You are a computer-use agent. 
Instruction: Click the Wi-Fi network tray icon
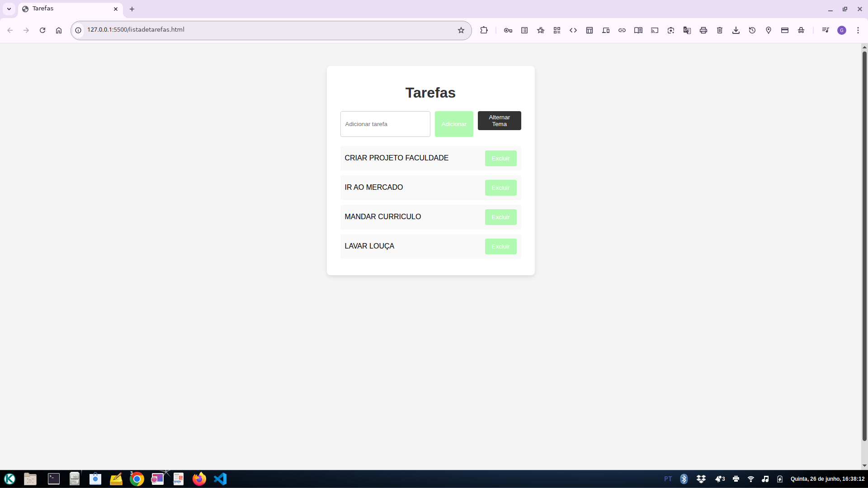751,479
